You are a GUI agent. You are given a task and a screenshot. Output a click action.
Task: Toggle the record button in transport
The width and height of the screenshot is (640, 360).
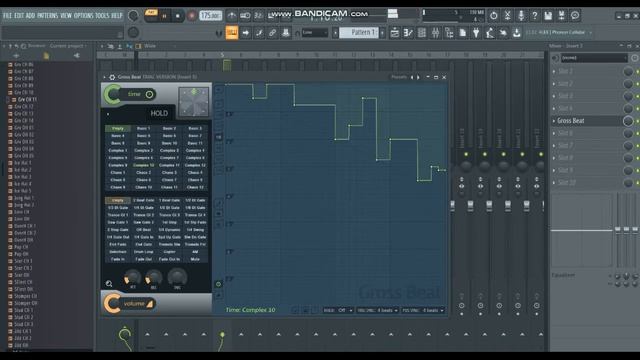click(x=191, y=16)
